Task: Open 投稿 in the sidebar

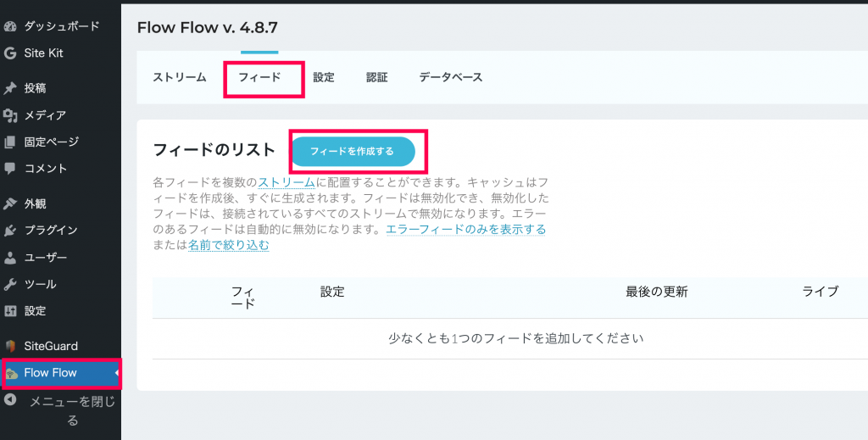Action: tap(35, 88)
